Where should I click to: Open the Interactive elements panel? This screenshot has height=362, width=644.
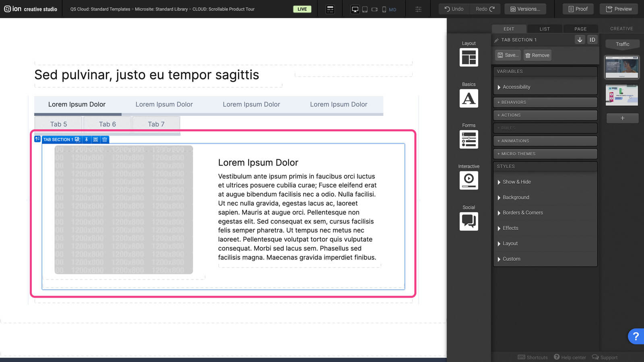[x=469, y=180]
